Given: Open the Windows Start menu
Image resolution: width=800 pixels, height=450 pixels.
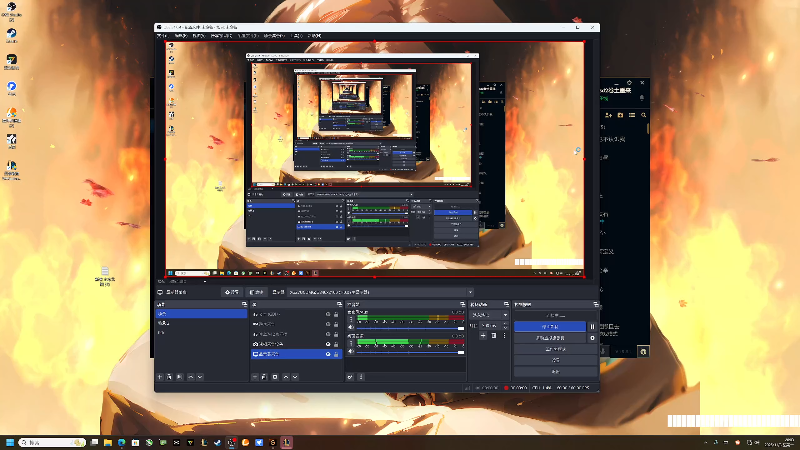Looking at the screenshot, I should (10, 442).
